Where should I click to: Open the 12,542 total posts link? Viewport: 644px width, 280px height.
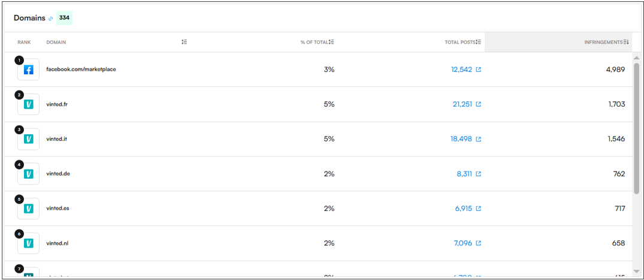click(462, 70)
